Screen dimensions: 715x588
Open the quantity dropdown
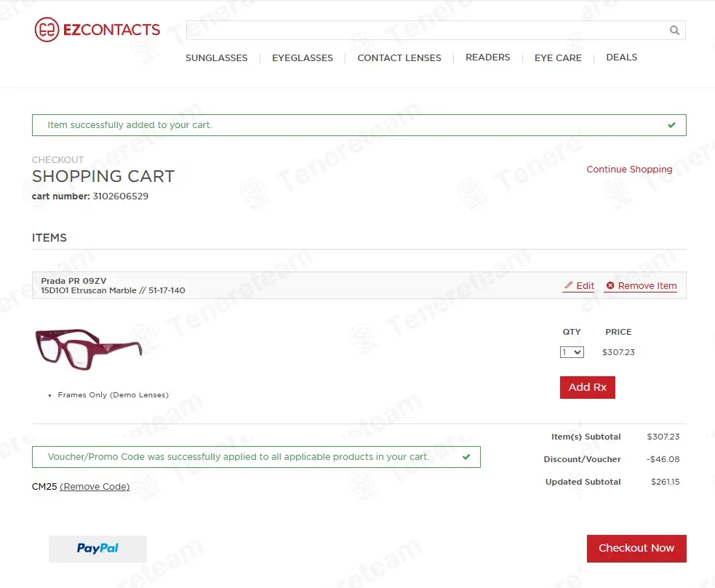point(572,352)
